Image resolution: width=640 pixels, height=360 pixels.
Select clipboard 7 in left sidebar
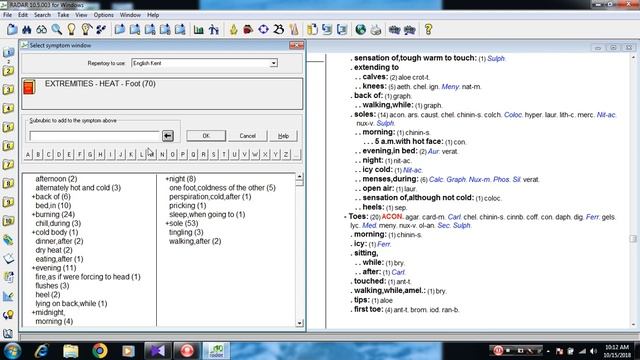point(9,165)
